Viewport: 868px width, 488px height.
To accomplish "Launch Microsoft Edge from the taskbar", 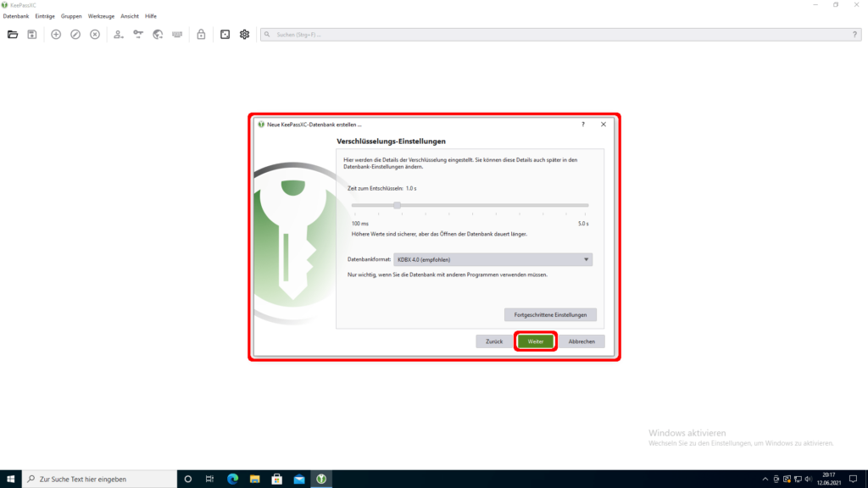I will pyautogui.click(x=232, y=480).
